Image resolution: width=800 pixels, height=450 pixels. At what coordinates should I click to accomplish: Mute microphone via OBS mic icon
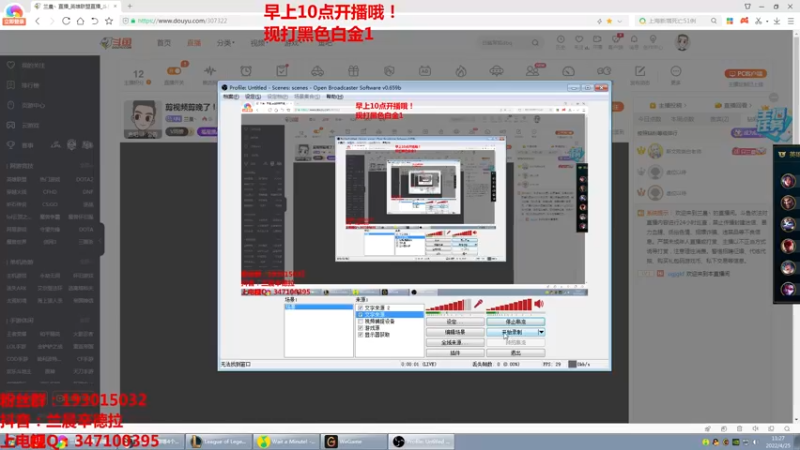click(479, 304)
